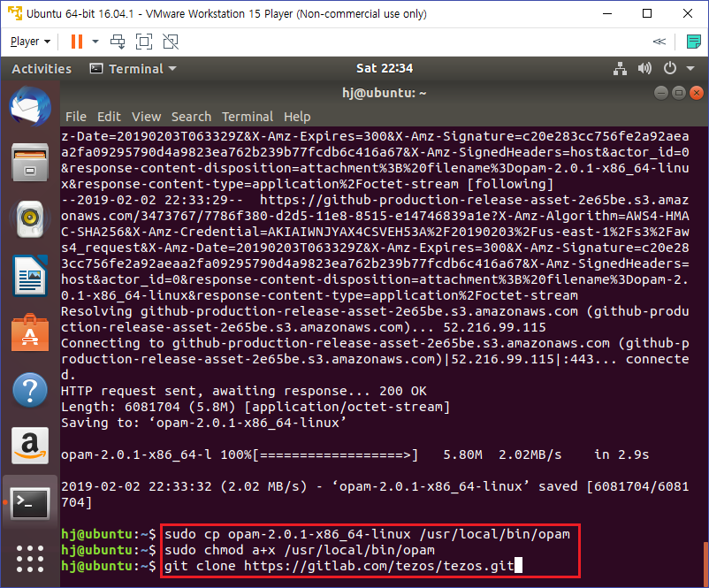Viewport: 709px width, 588px height.
Task: Open the clock showing Sat 22:34
Action: (x=385, y=68)
